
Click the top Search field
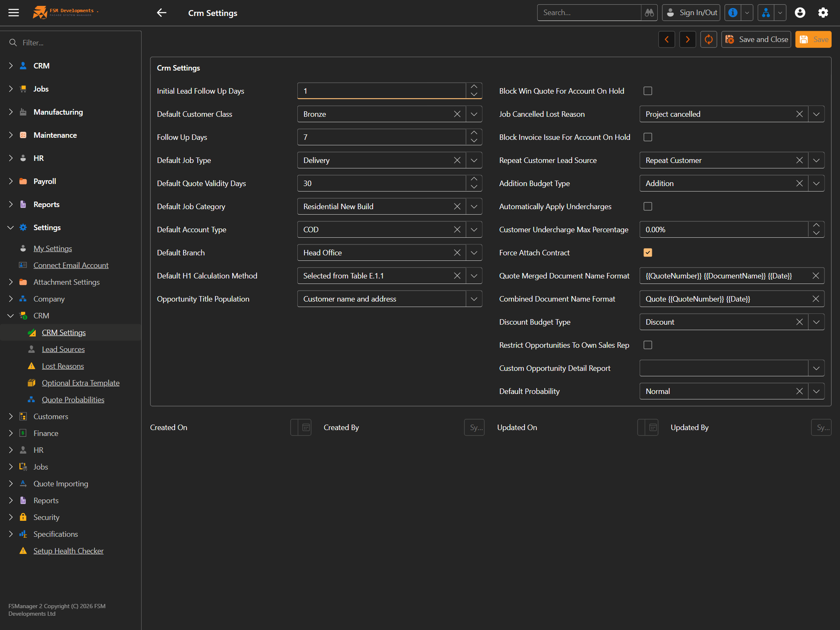click(x=589, y=13)
